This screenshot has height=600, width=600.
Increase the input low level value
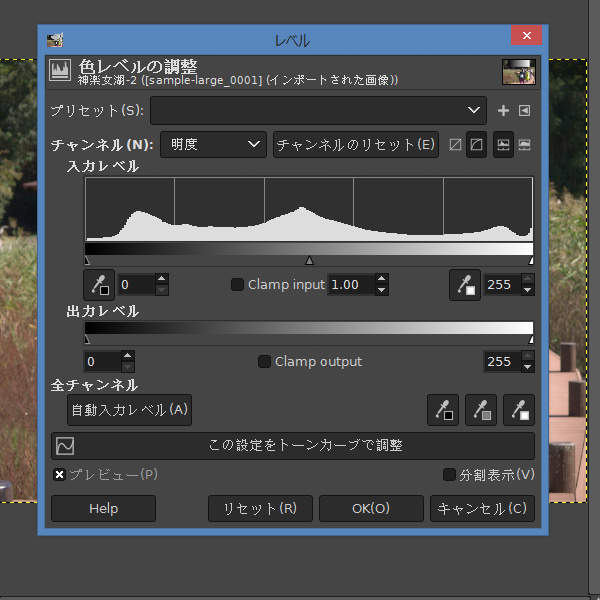pos(162,279)
